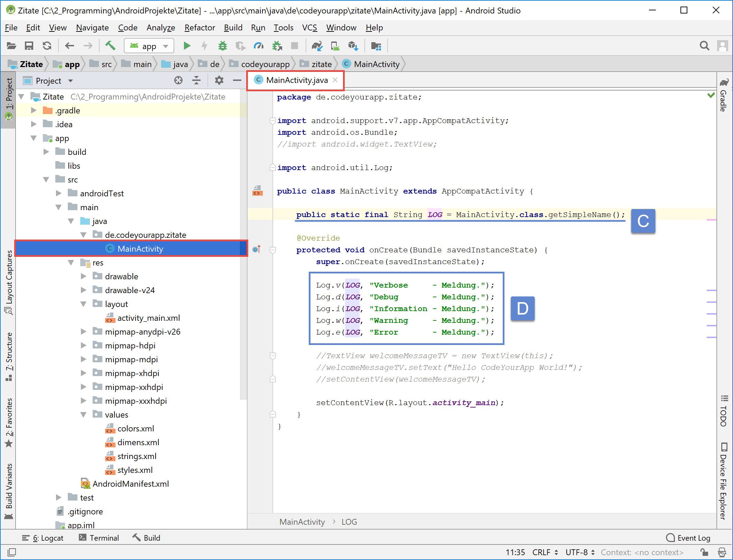733x560 pixels.
Task: Click the Back navigation arrow
Action: pos(69,46)
